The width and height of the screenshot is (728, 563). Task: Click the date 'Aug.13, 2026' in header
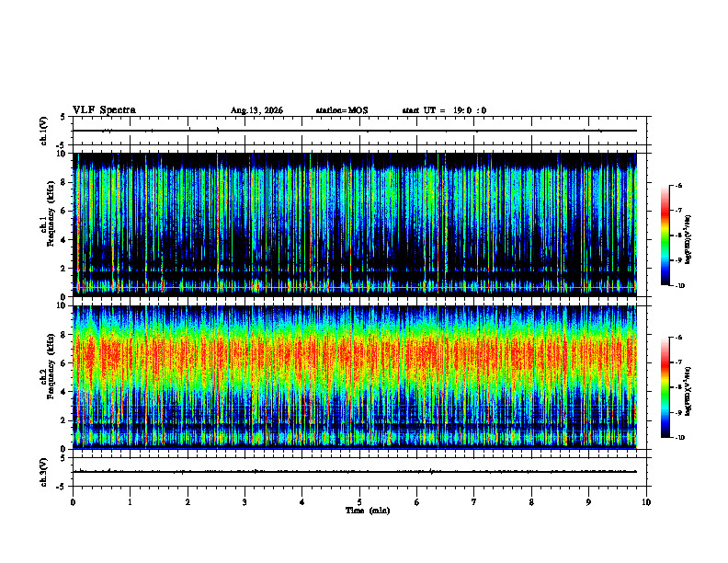click(x=256, y=110)
